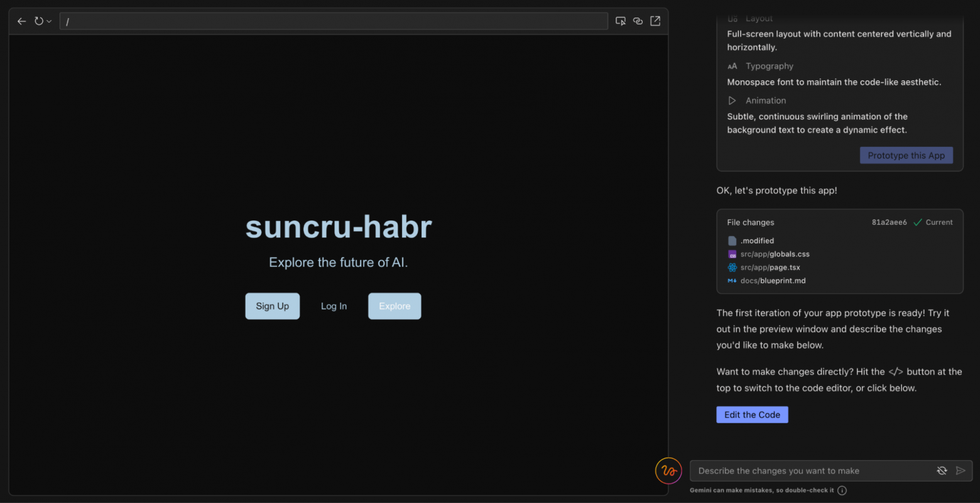980x503 pixels.
Task: Focus the preview URL address bar
Action: 334,21
